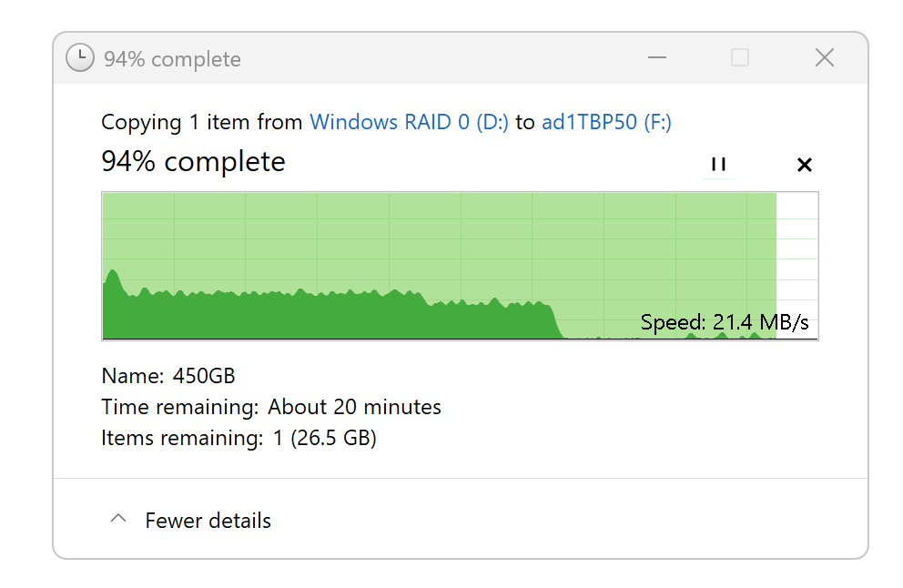Click the dark green speed history peak
The height and width of the screenshot is (588, 903).
tap(113, 278)
